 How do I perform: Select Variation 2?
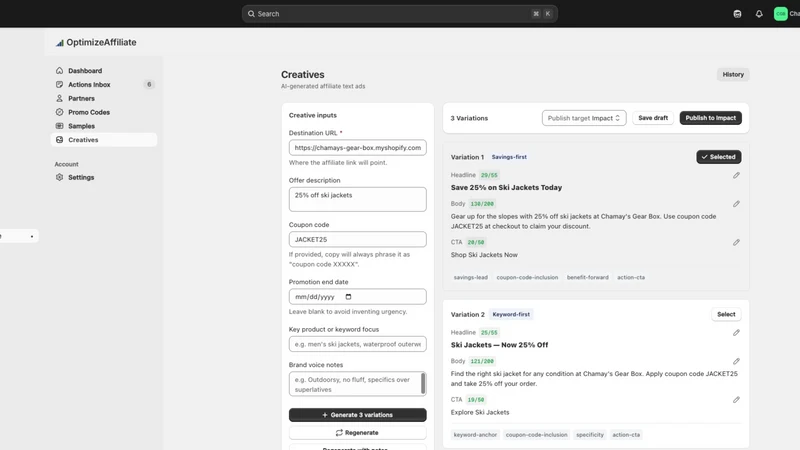(x=726, y=314)
